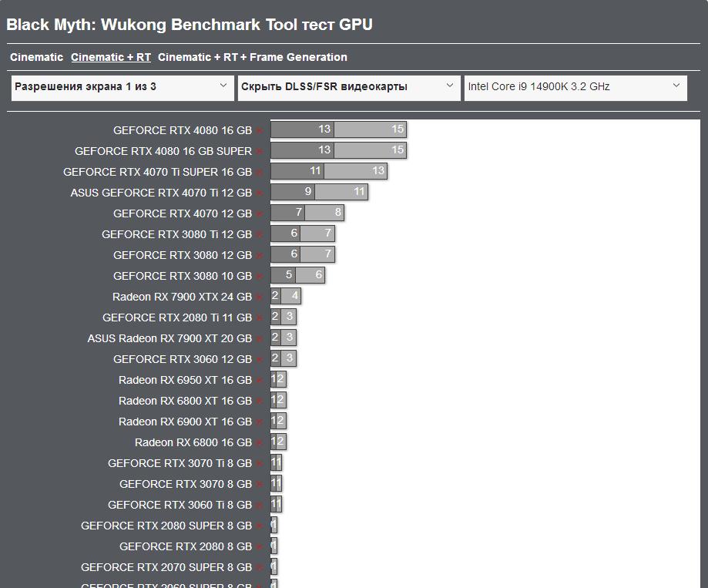This screenshot has height=588, width=708.
Task: Click red X next to RTX 3080 10 GB
Action: 259,276
